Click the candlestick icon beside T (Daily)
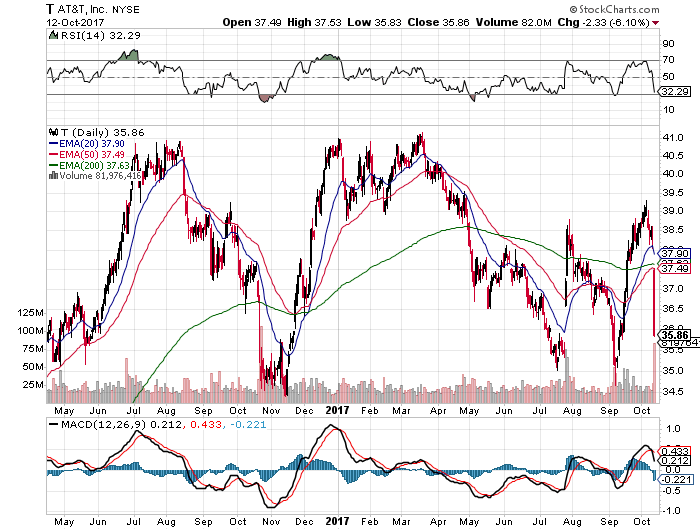 [x=54, y=132]
